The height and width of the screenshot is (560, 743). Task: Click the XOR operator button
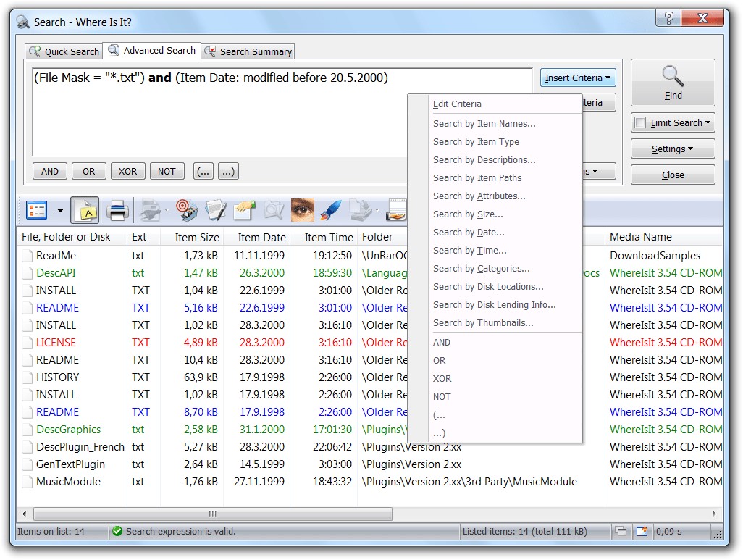[127, 172]
